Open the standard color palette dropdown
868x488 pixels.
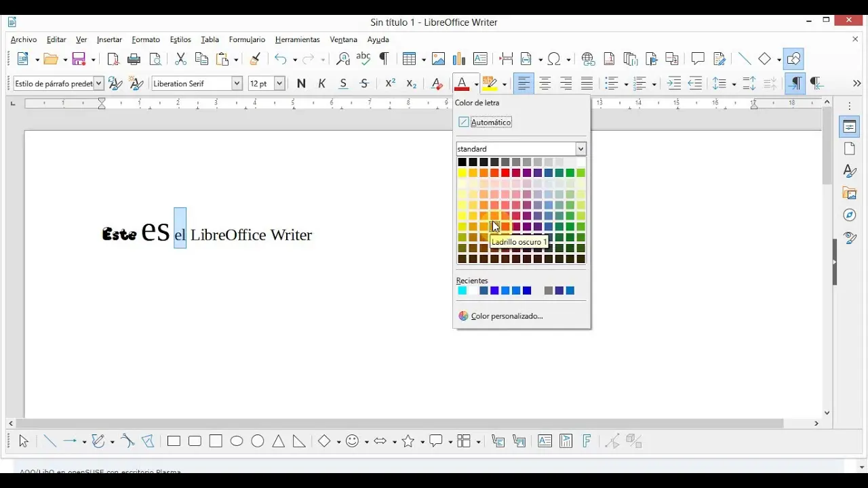click(x=580, y=148)
